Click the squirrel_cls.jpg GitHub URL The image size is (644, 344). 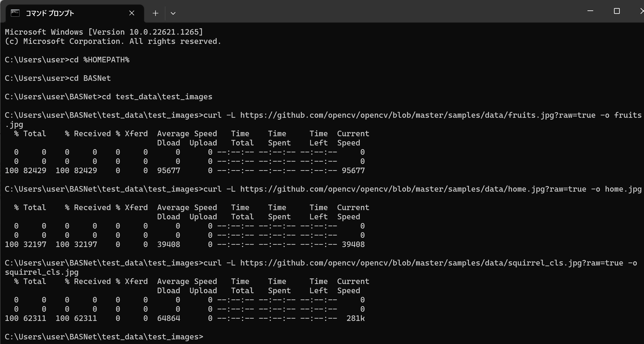431,263
